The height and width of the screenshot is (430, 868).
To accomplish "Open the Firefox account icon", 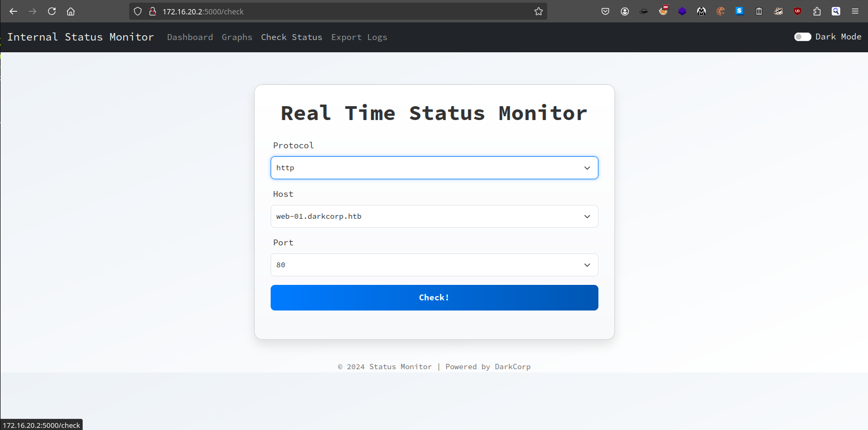I will point(625,11).
